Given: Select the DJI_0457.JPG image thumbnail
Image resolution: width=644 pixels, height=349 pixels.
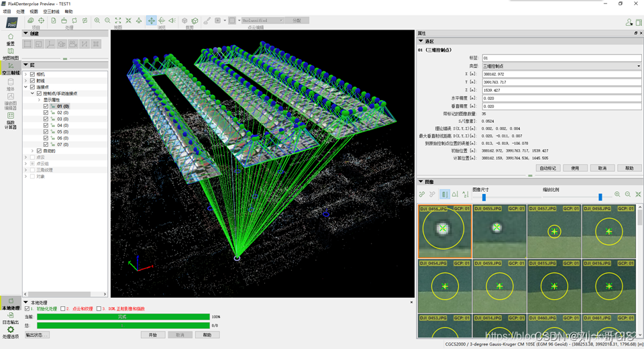Looking at the screenshot, I should [x=554, y=232].
